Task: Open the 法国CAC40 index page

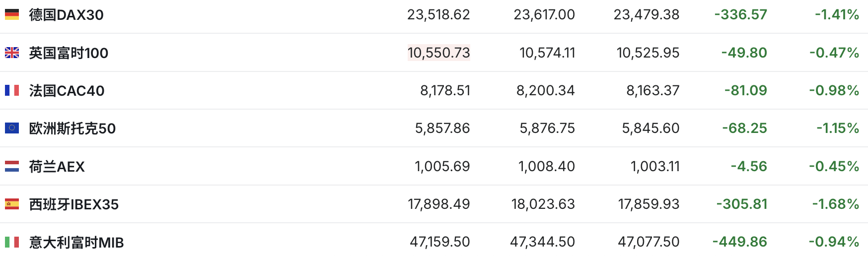Action: [67, 90]
